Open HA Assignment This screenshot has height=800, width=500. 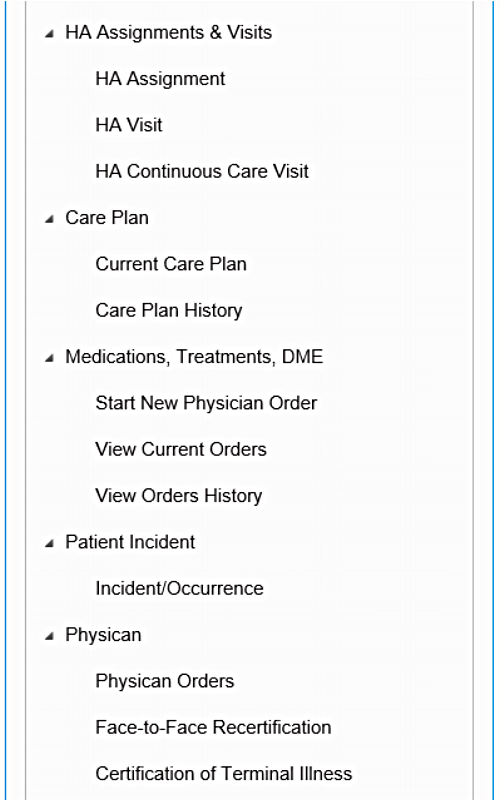(x=160, y=79)
